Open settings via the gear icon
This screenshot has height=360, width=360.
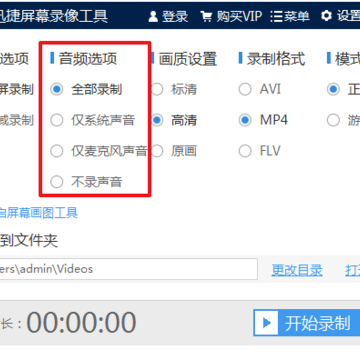pyautogui.click(x=326, y=16)
